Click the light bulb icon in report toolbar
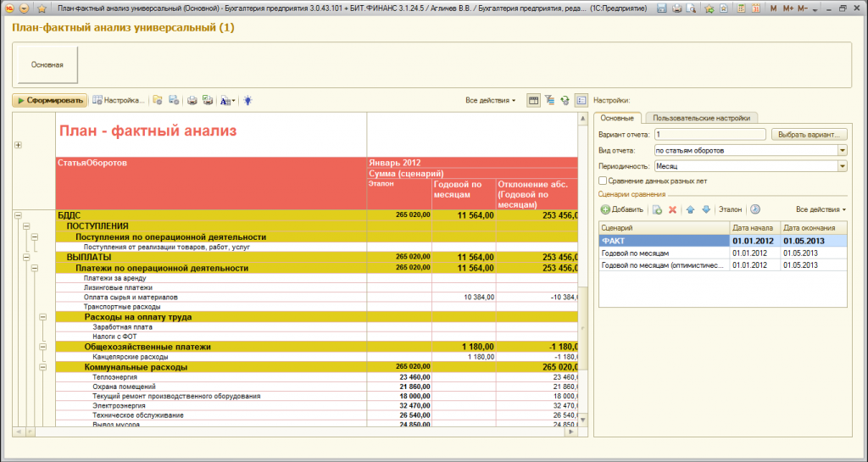868x462 pixels. pos(248,100)
